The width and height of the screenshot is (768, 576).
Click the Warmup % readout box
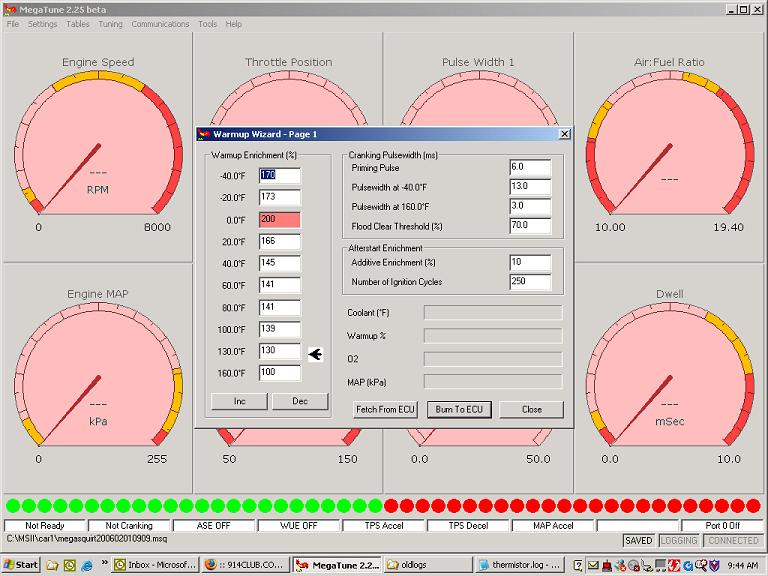(493, 336)
